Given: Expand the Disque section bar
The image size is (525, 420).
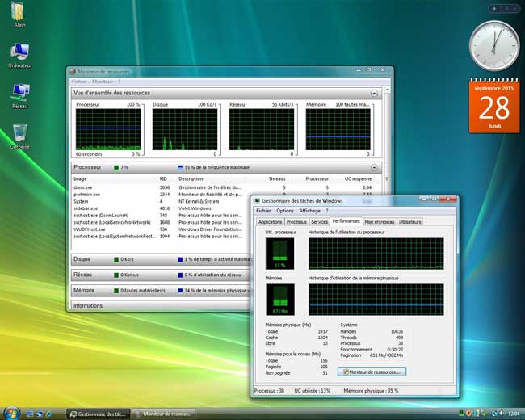Looking at the screenshot, I should [161, 259].
